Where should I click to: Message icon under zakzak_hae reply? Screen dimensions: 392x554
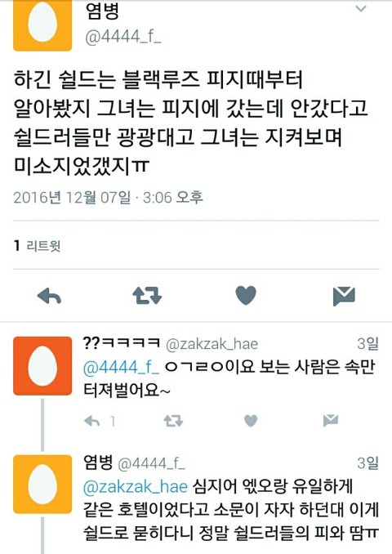(x=331, y=421)
